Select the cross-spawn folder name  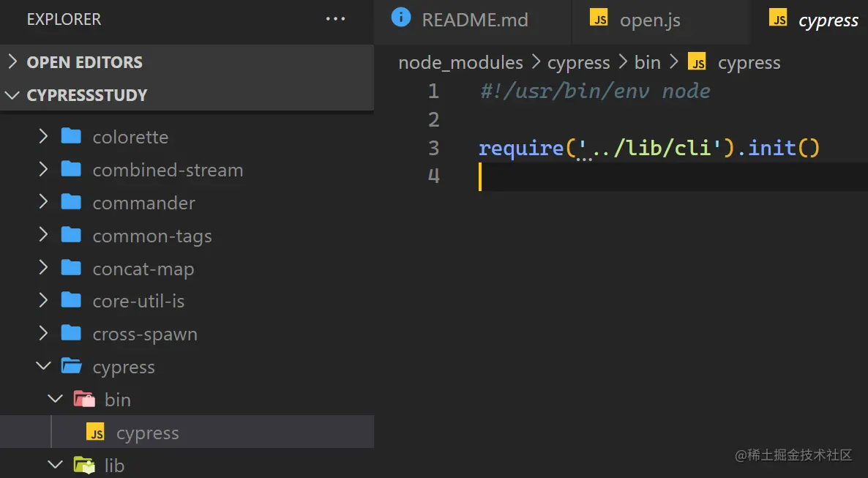click(145, 335)
